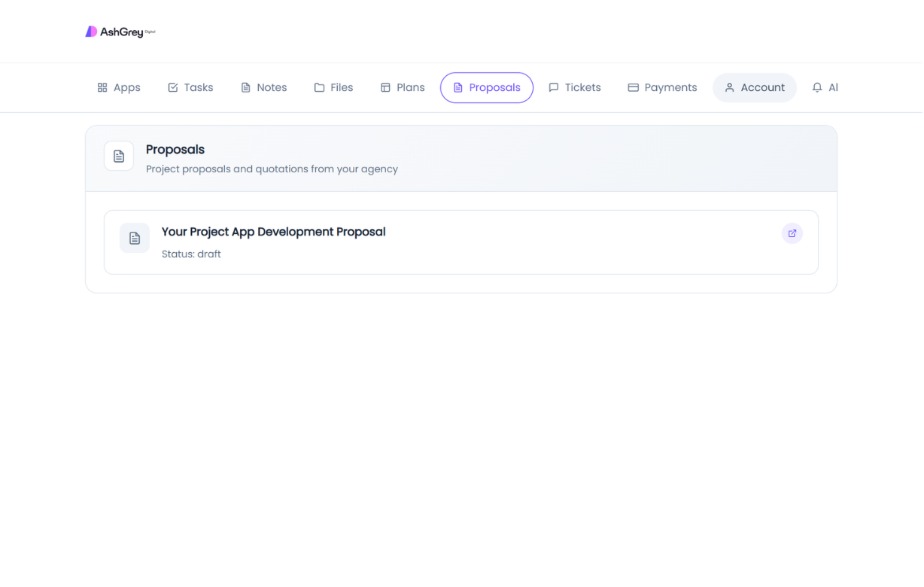
Task: Click the AshGrey wordmark text
Action: [121, 32]
